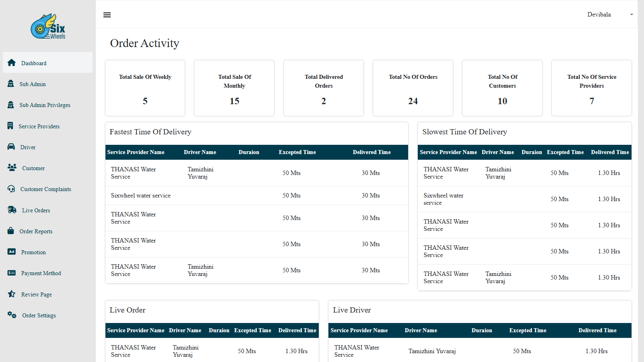Click the hamburger menu icon
Image resolution: width=644 pixels, height=362 pixels.
pos(107,15)
